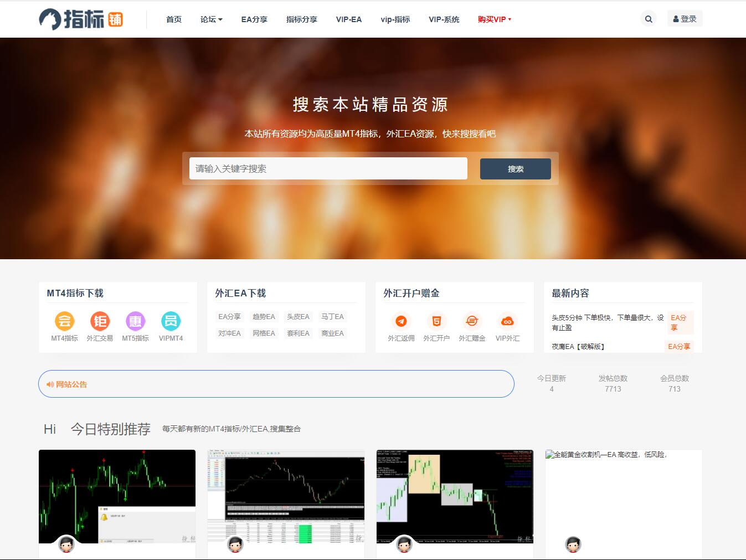
Task: Select the 趋势EA tag link
Action: click(x=264, y=317)
